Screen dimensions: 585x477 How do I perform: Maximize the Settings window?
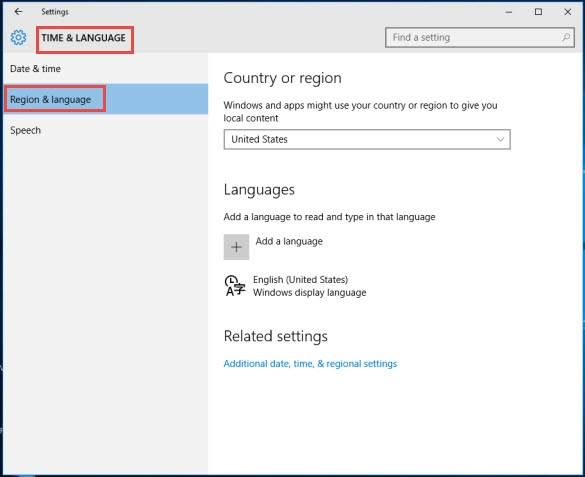click(x=538, y=12)
